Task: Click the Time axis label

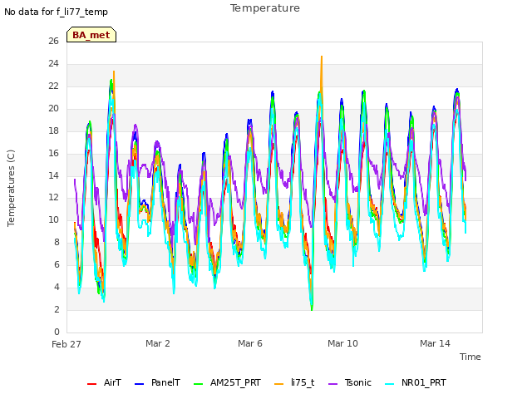Action: click(470, 357)
